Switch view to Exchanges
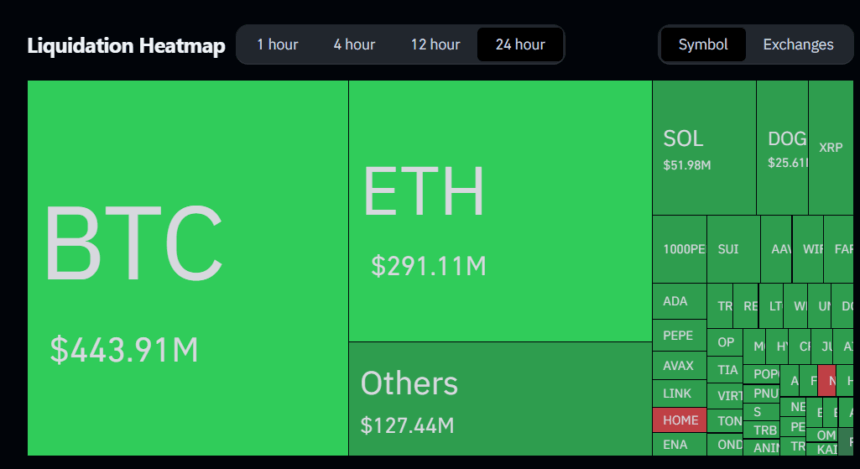The width and height of the screenshot is (860, 469). tap(798, 44)
